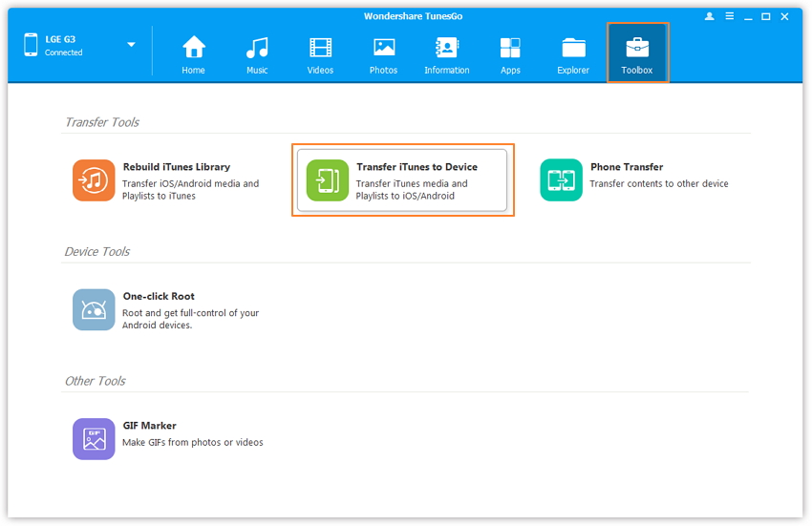
Task: Open the user account profile
Action: (x=709, y=16)
